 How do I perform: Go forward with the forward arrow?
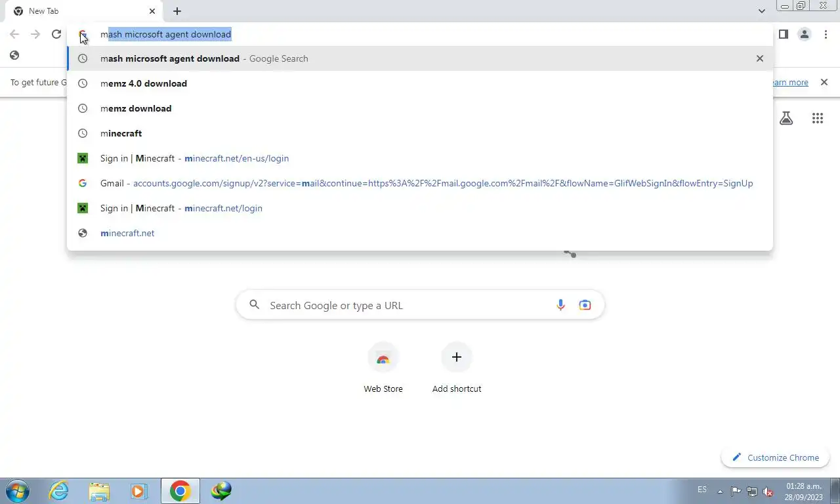[x=35, y=34]
